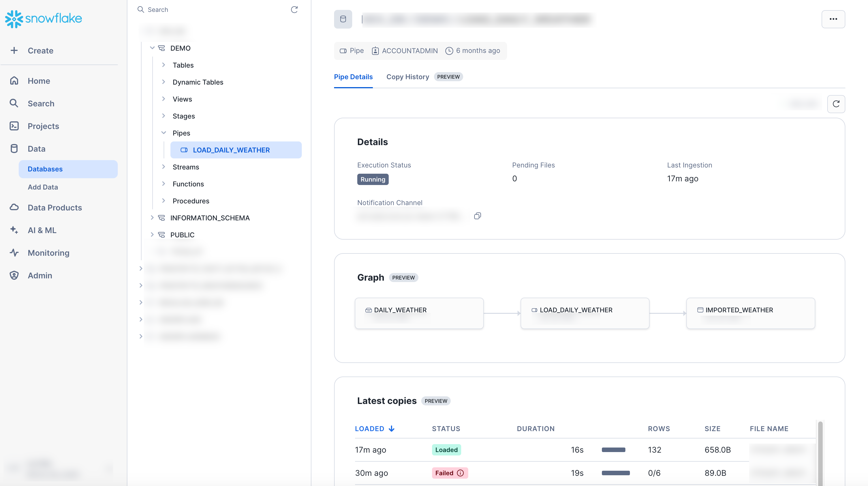Expand the Procedures node
The height and width of the screenshot is (486, 868).
[x=163, y=201]
